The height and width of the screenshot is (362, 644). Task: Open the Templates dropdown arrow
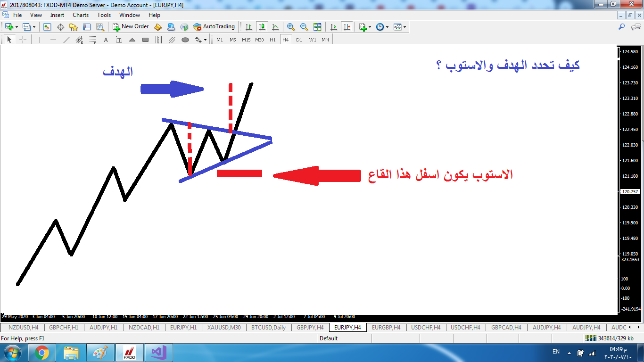(x=405, y=27)
